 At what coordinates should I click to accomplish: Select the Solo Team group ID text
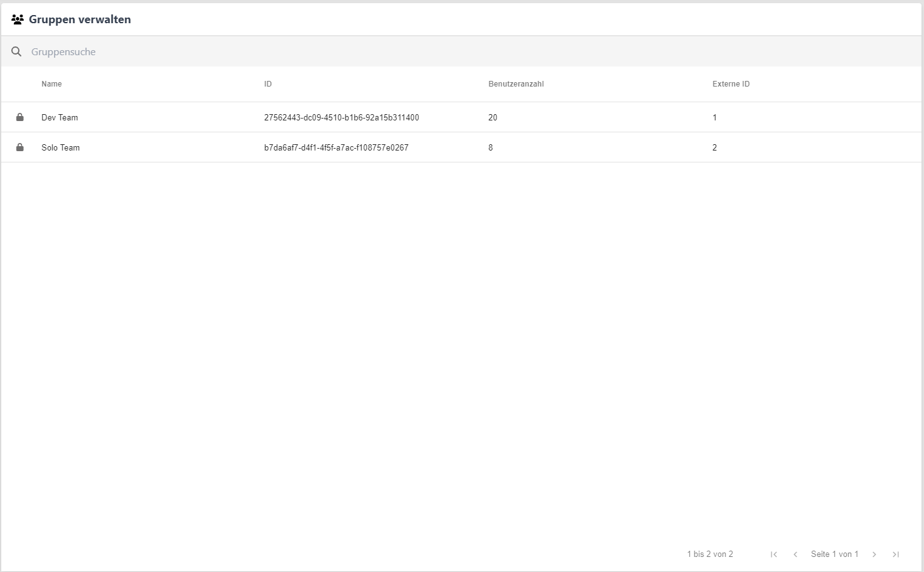[336, 147]
